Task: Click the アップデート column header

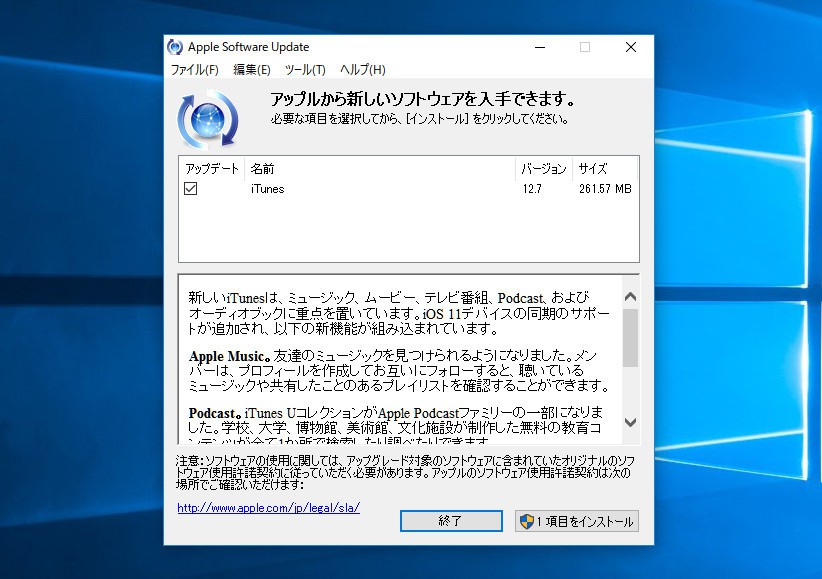Action: tap(212, 168)
